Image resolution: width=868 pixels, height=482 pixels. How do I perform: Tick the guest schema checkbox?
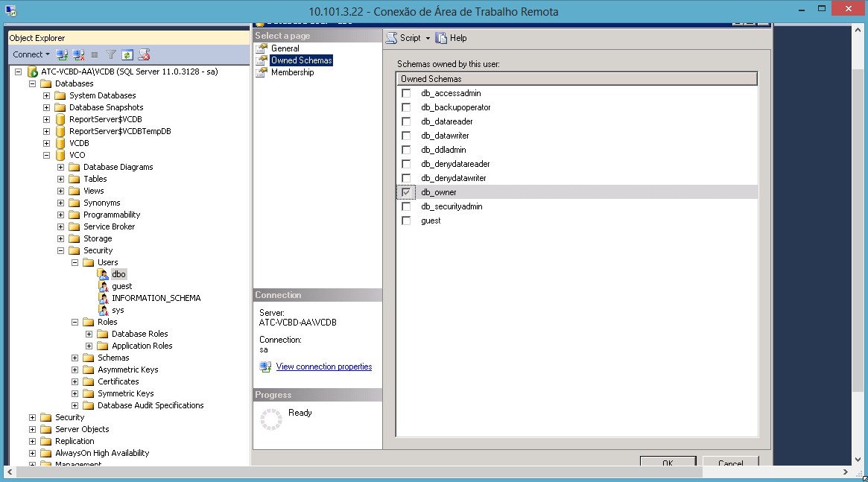click(406, 221)
